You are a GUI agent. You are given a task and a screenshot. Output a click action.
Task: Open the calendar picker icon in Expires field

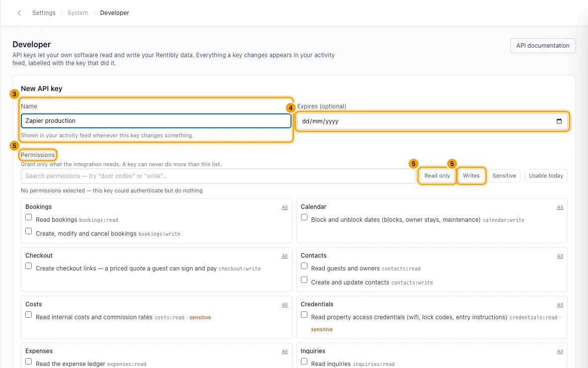click(x=559, y=121)
